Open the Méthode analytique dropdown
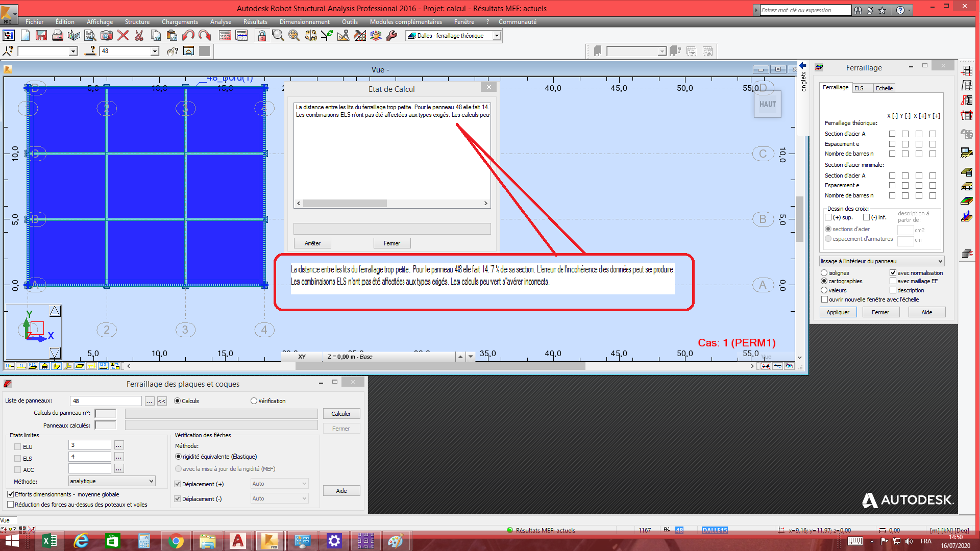This screenshot has width=980, height=551. click(112, 481)
